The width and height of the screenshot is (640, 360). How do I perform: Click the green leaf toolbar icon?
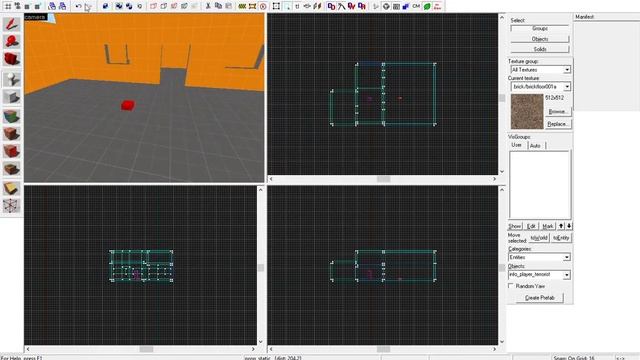[427, 6]
